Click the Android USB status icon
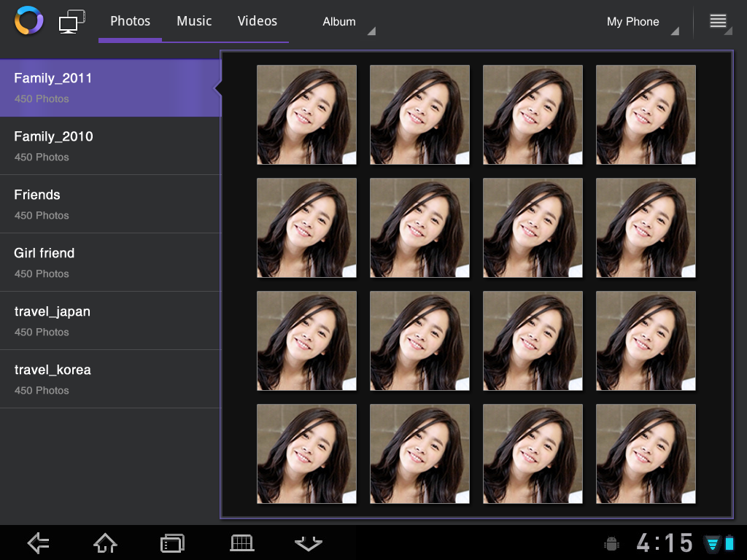Image resolution: width=747 pixels, height=560 pixels. (x=611, y=542)
